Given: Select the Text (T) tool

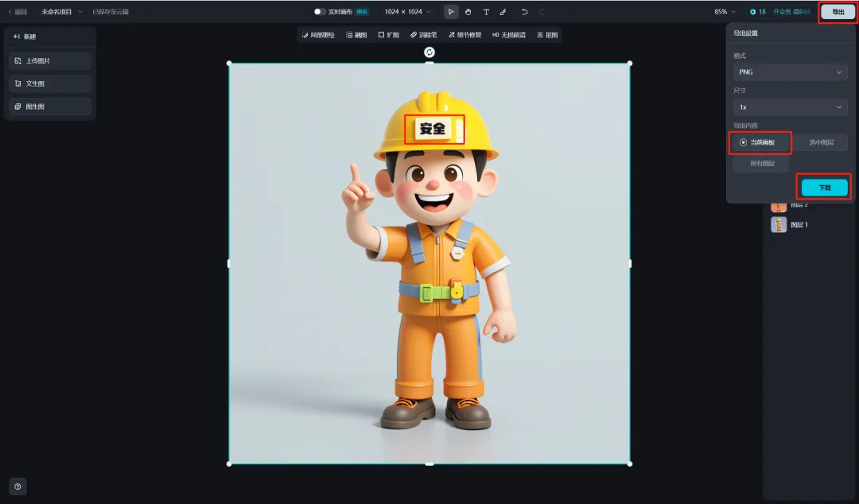Looking at the screenshot, I should point(486,12).
